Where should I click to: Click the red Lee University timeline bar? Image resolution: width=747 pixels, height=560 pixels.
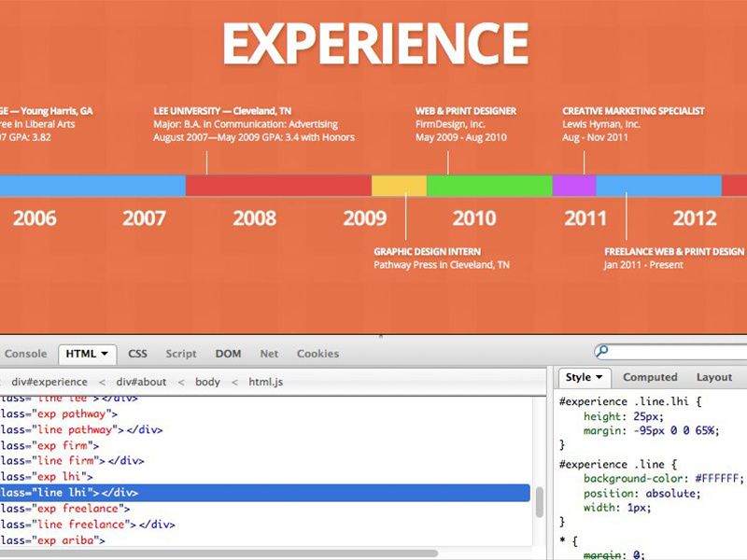278,186
